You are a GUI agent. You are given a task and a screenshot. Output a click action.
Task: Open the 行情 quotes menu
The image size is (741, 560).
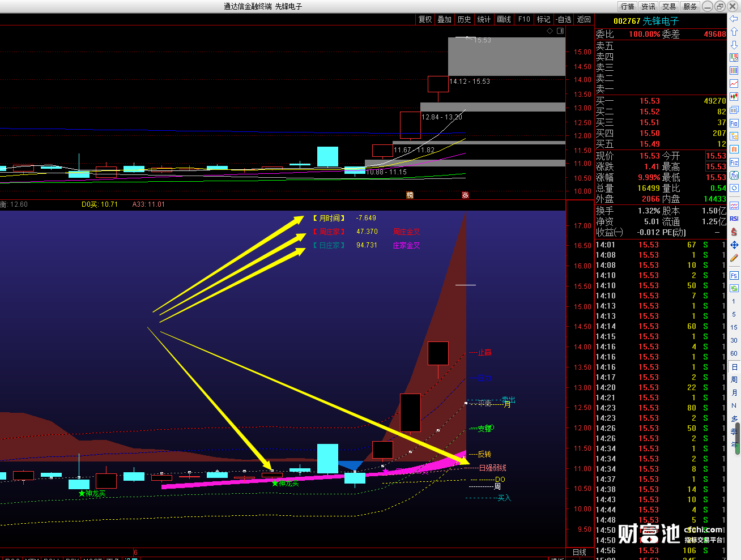[627, 6]
